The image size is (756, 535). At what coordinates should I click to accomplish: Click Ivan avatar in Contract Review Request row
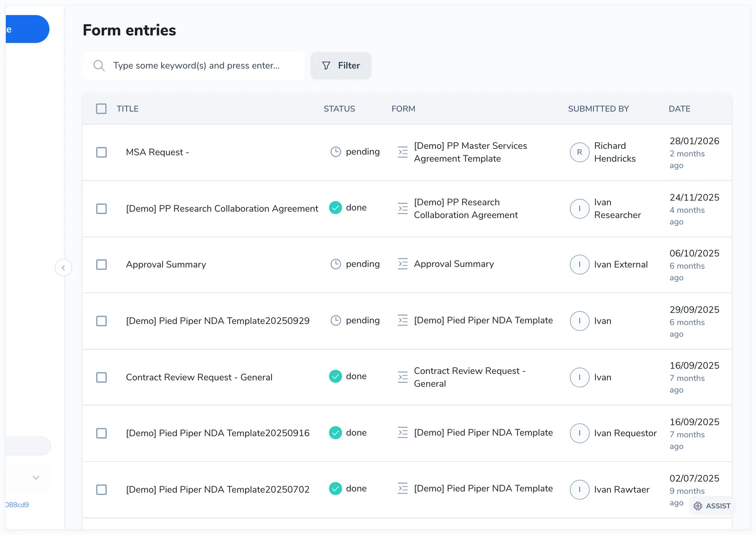(580, 377)
